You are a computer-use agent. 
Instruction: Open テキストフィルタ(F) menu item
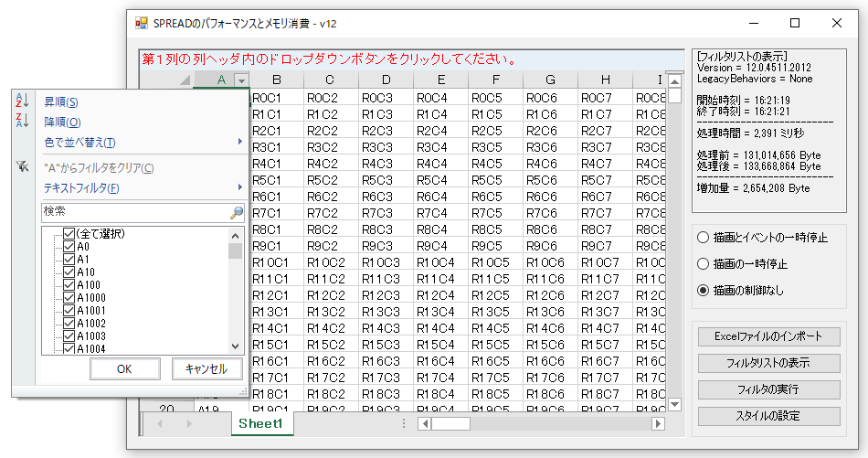pyautogui.click(x=81, y=187)
